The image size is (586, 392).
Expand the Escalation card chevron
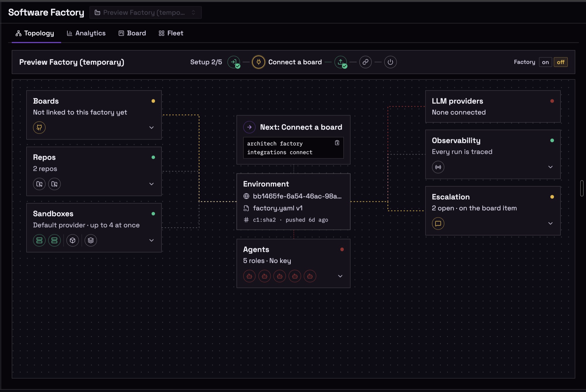[x=550, y=224]
